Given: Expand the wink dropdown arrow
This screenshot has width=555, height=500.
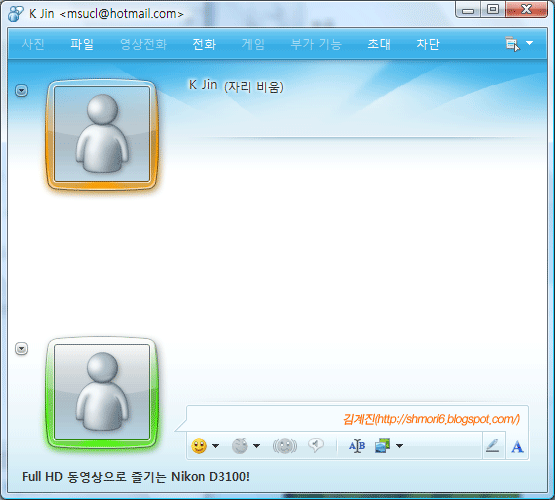Looking at the screenshot, I should (257, 446).
